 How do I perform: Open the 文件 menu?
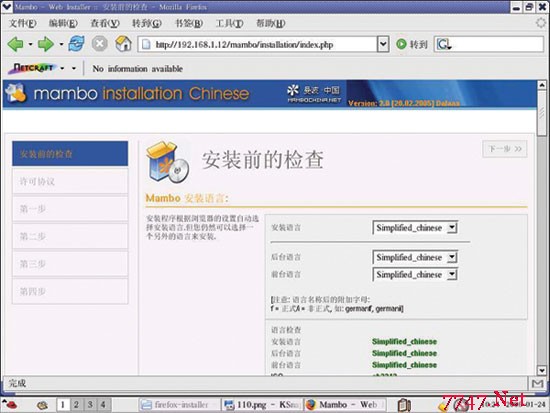(x=22, y=24)
